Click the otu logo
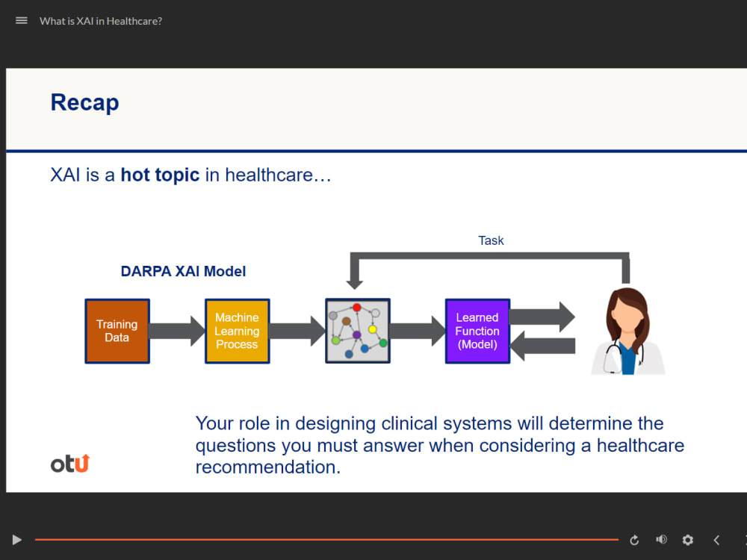 coord(70,464)
